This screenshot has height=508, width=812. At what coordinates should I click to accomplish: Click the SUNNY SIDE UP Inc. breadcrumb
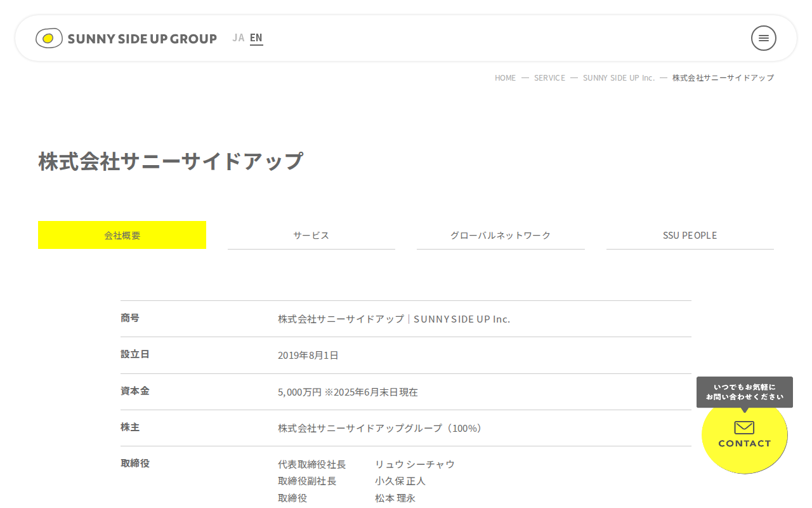(x=619, y=77)
